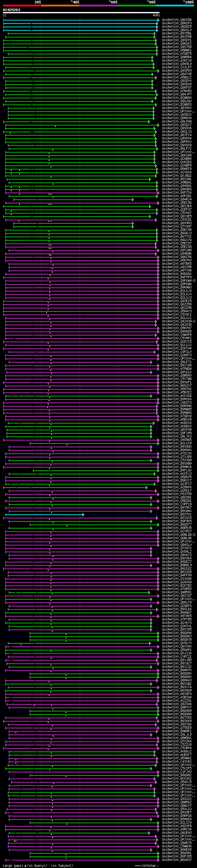Screen dimensions: 197x868
Task: Click the red 20% identity legend bar
Action: (22, 6)
